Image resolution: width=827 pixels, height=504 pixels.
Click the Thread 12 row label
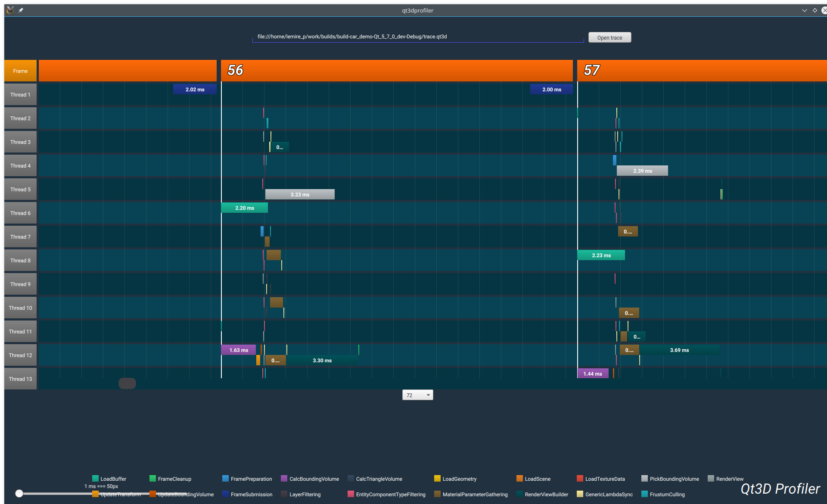(20, 355)
